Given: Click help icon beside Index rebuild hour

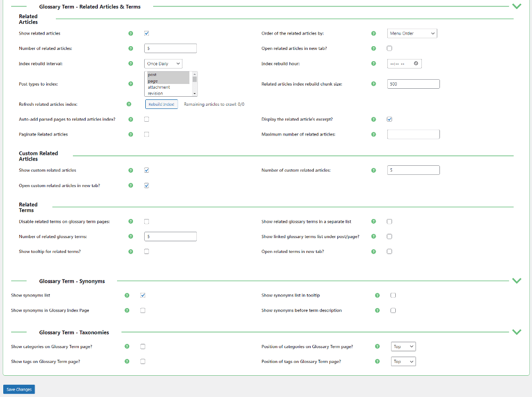Looking at the screenshot, I should click(373, 64).
